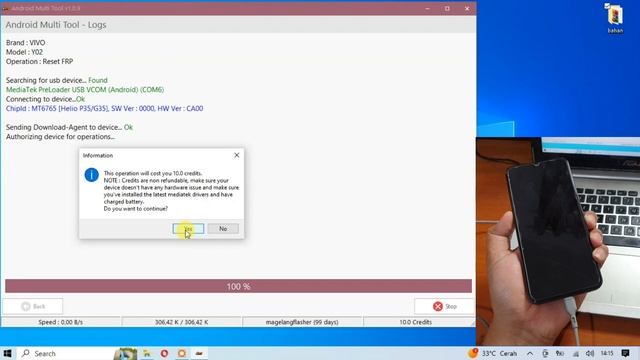Click the Sending Download-Agent log line

point(69,127)
